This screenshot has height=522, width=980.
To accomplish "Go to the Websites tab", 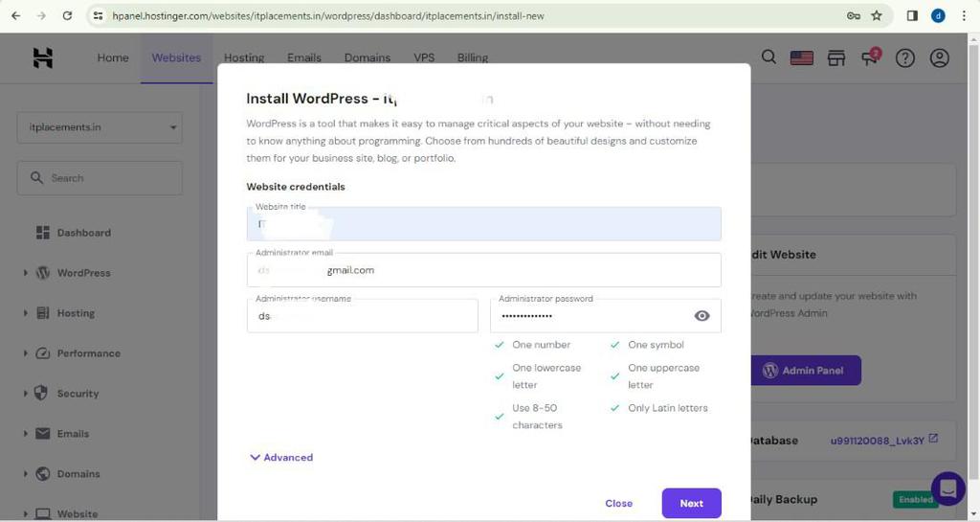I will pos(176,57).
